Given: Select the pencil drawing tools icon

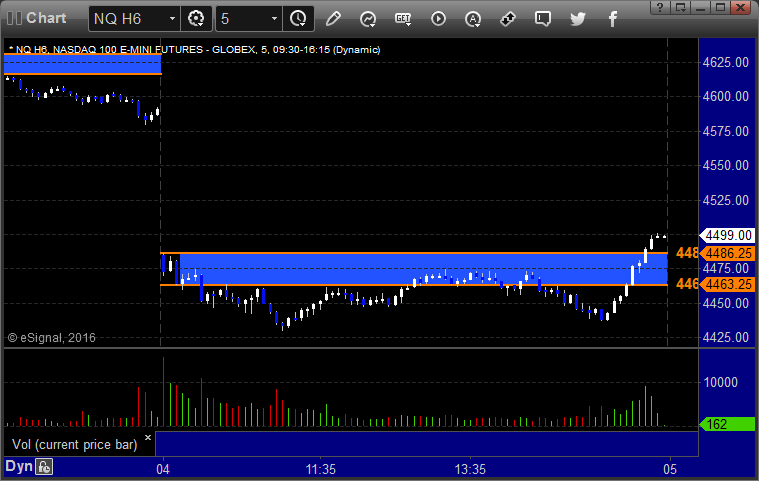Looking at the screenshot, I should 333,19.
